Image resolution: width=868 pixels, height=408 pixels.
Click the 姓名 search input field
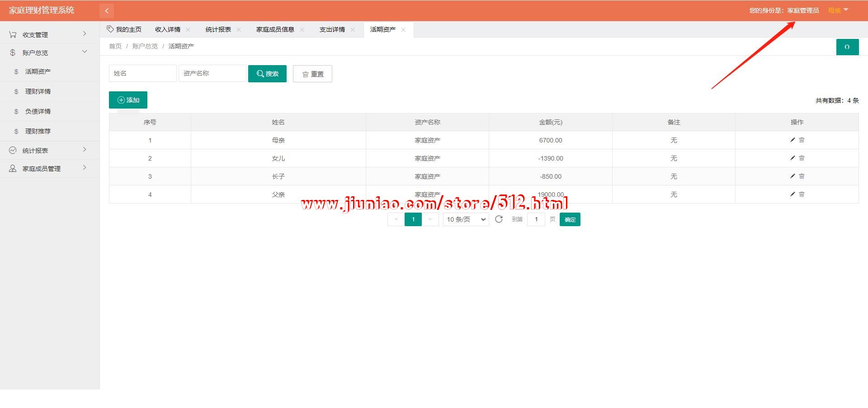[142, 73]
